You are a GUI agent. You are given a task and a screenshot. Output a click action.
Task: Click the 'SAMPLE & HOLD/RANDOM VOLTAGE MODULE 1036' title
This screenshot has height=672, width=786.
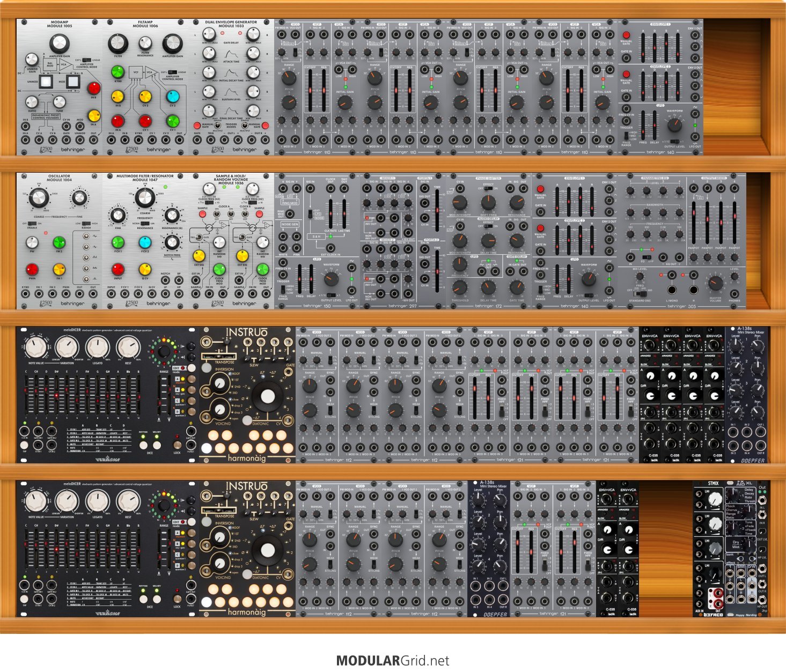[x=232, y=179]
